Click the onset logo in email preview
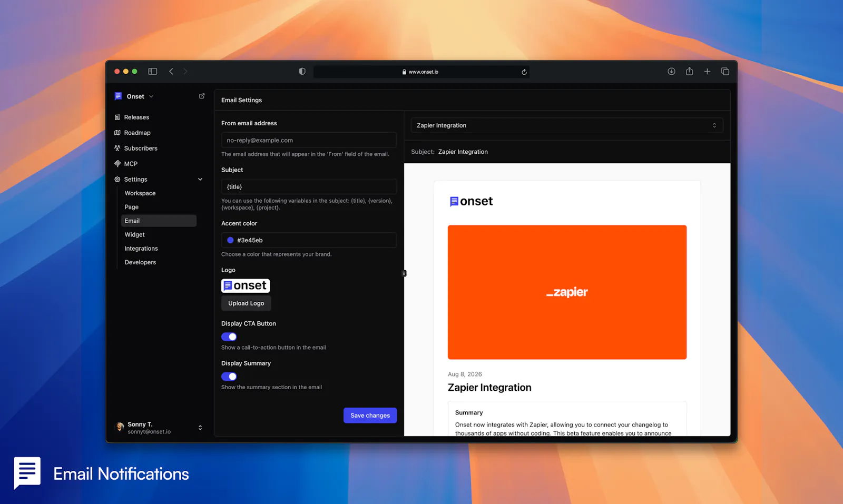Image resolution: width=843 pixels, height=504 pixels. click(x=471, y=201)
